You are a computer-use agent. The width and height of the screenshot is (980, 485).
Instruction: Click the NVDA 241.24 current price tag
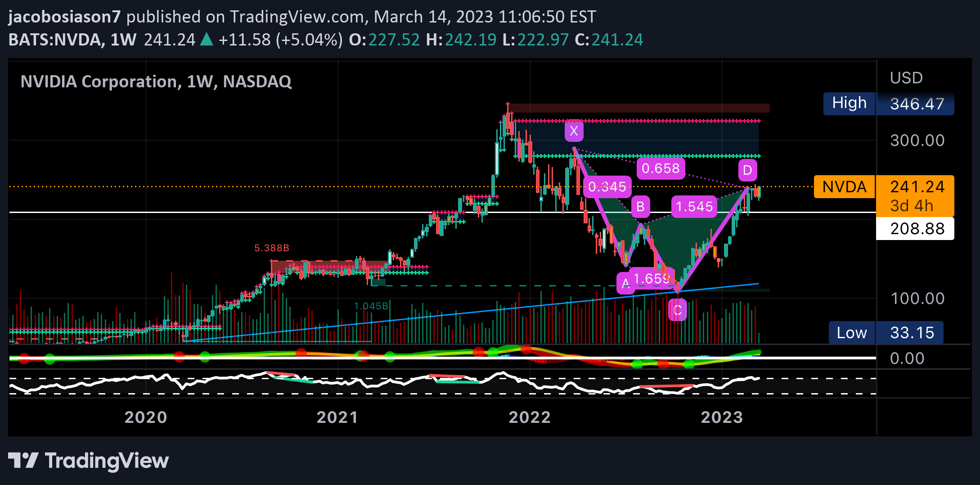click(884, 187)
